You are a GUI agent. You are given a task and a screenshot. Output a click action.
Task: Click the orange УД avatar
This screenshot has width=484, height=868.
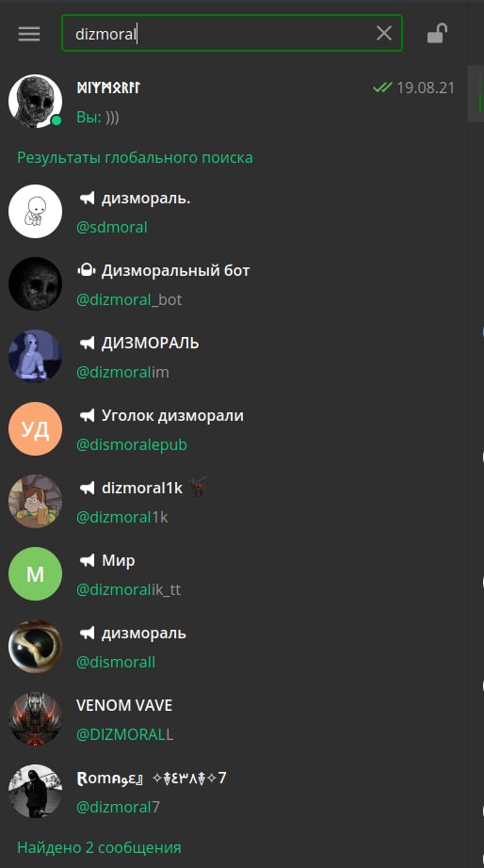pos(35,429)
